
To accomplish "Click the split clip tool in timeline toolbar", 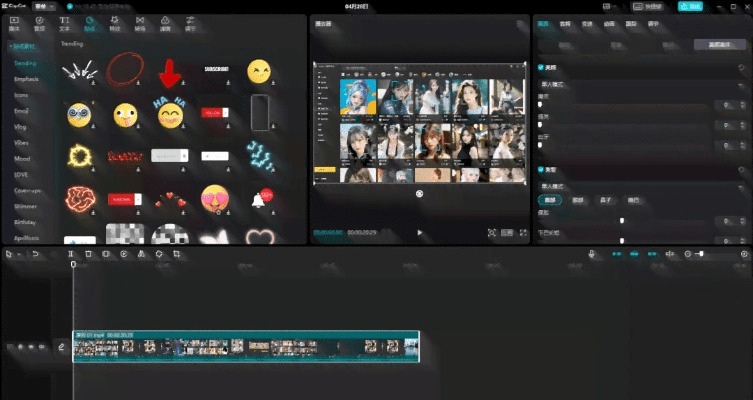I will coord(71,254).
